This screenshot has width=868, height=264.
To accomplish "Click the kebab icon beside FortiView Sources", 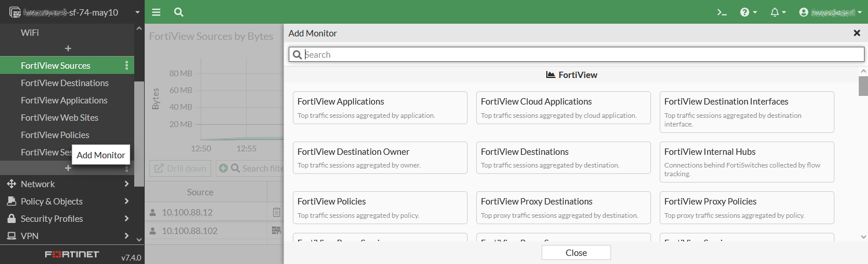I will click(127, 66).
